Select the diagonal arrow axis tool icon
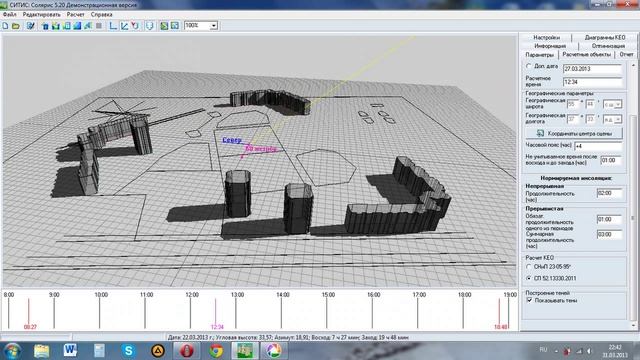The width and height of the screenshot is (640, 360). point(124,26)
